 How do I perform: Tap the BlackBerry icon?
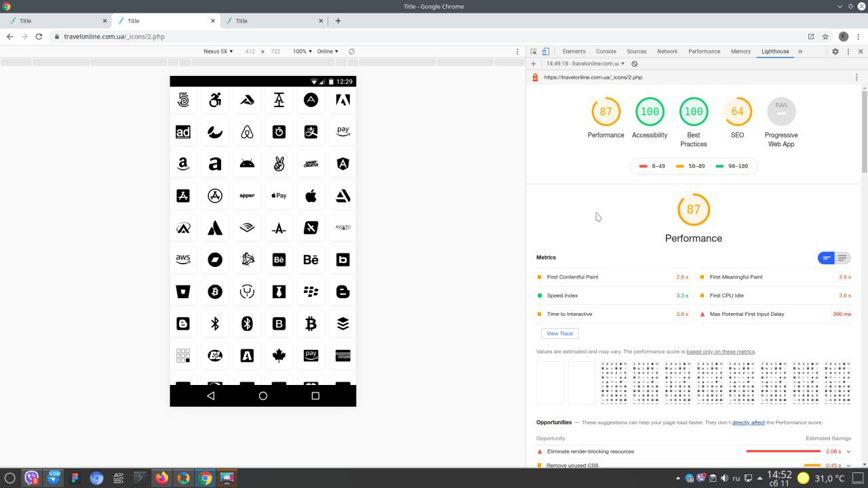point(311,291)
